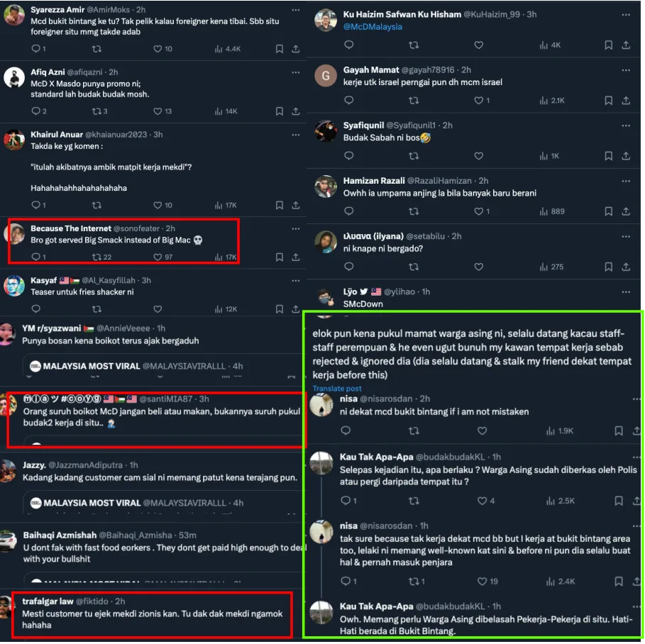The image size is (645, 644).
Task: Bookmark ilyana's 'ni knape ni bergado' tweet
Action: 608,267
